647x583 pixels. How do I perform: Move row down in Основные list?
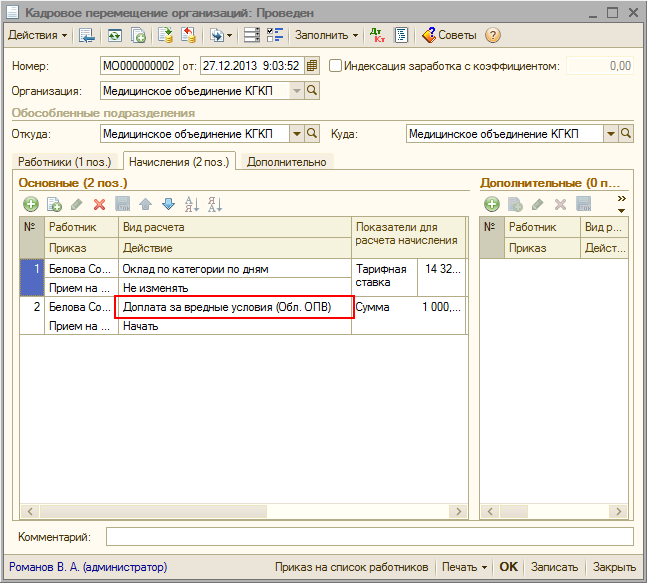click(x=168, y=204)
